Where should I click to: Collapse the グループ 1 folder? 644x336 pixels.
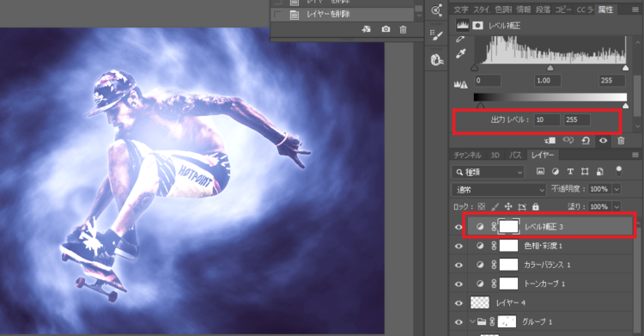click(473, 321)
